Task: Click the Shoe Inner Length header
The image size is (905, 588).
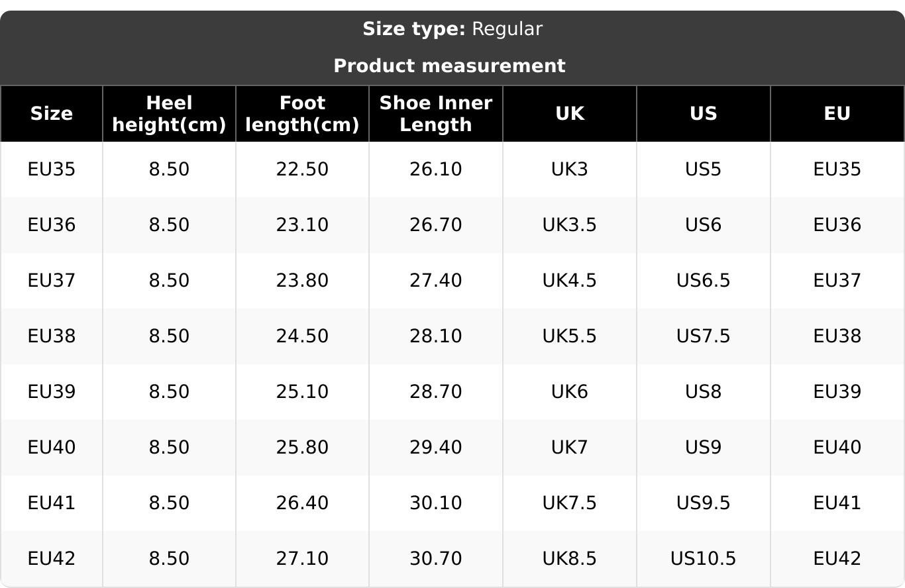Action: (x=435, y=114)
